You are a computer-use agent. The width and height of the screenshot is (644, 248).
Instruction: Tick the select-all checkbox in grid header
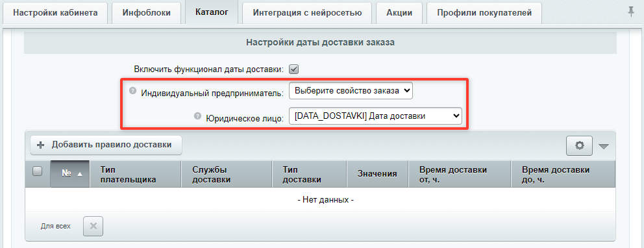pyautogui.click(x=38, y=171)
